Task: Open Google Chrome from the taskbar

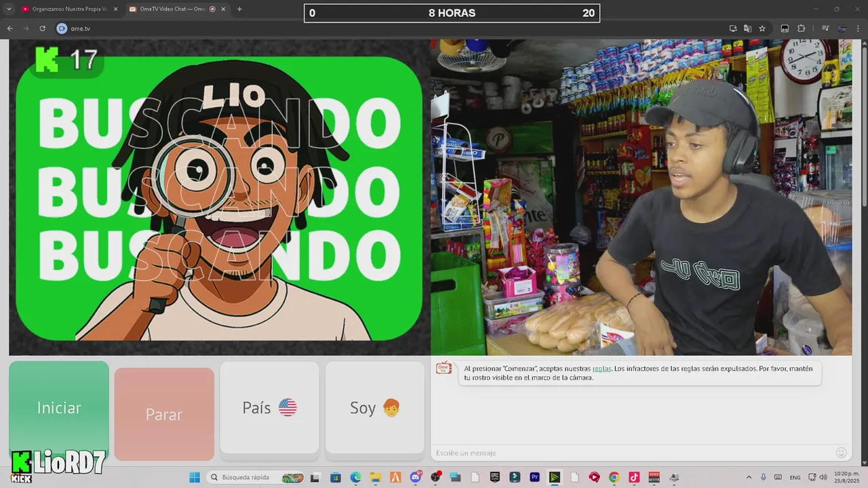Action: click(614, 477)
